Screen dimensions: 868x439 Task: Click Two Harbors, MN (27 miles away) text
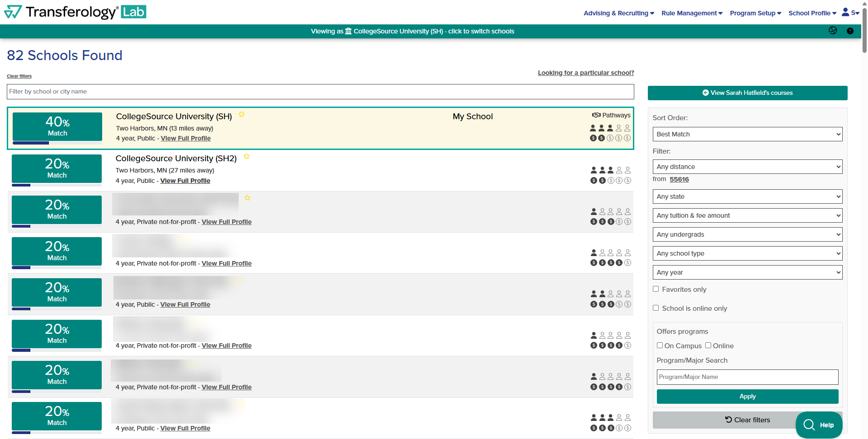click(165, 170)
